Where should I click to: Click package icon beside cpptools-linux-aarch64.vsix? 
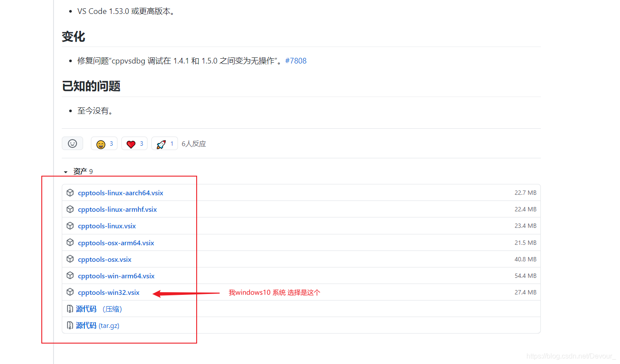pos(70,193)
